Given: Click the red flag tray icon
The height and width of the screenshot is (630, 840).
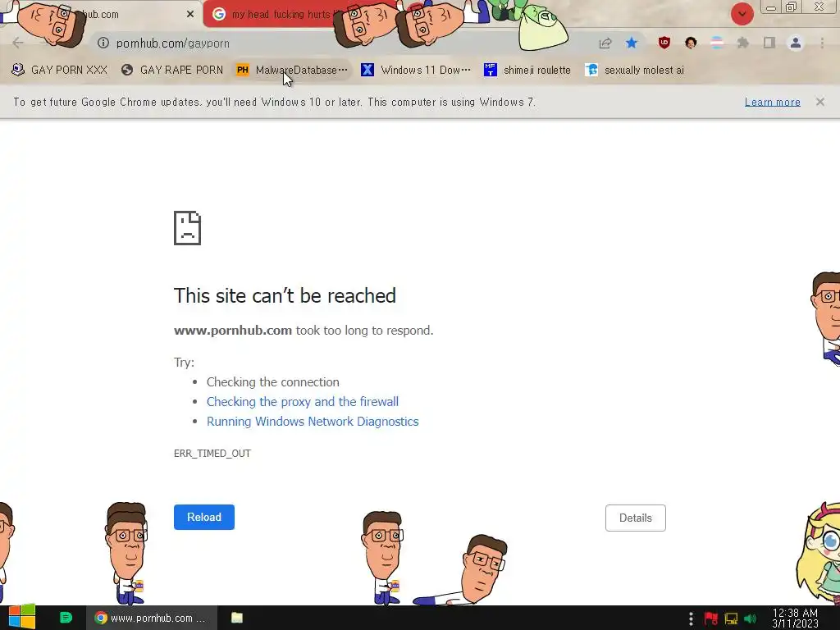Looking at the screenshot, I should click(x=711, y=619).
